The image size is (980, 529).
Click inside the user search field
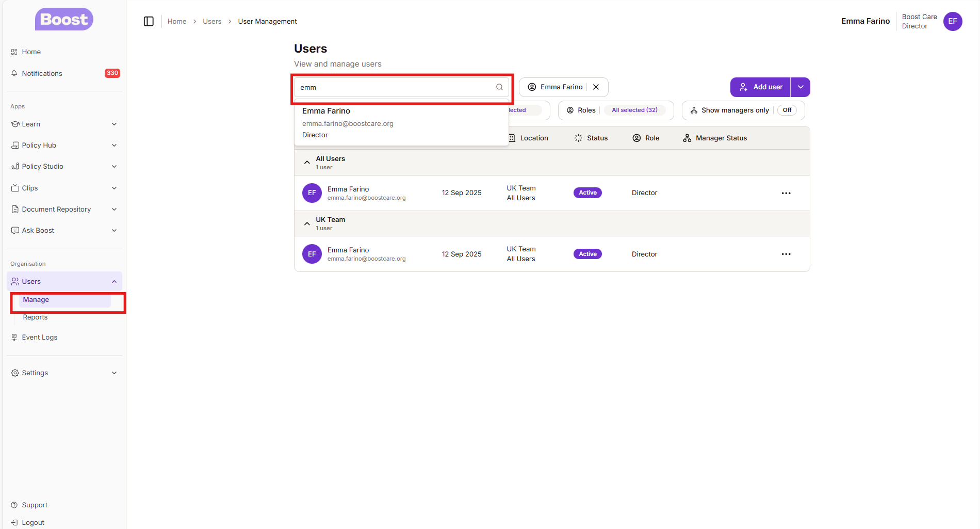(401, 87)
